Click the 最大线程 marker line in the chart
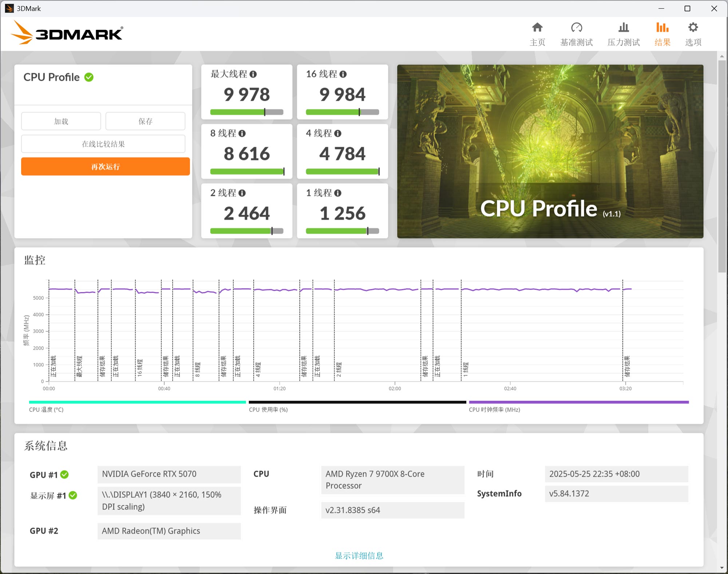728x574 pixels. [75, 330]
